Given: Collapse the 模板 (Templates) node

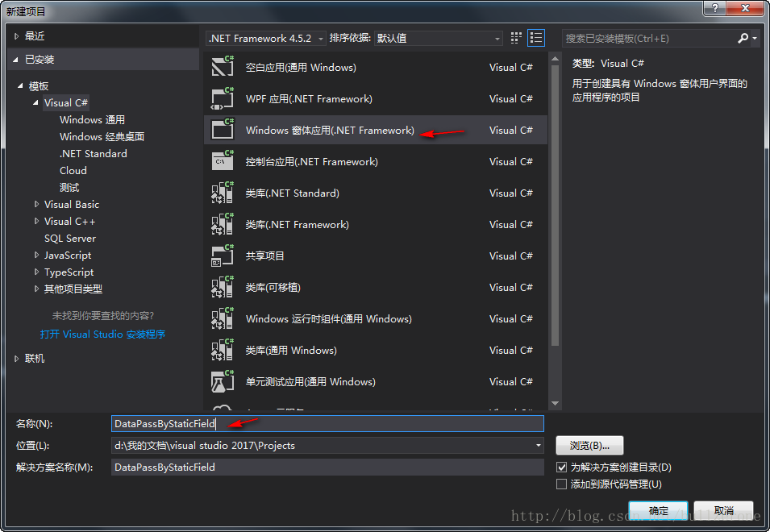Looking at the screenshot, I should (20, 86).
